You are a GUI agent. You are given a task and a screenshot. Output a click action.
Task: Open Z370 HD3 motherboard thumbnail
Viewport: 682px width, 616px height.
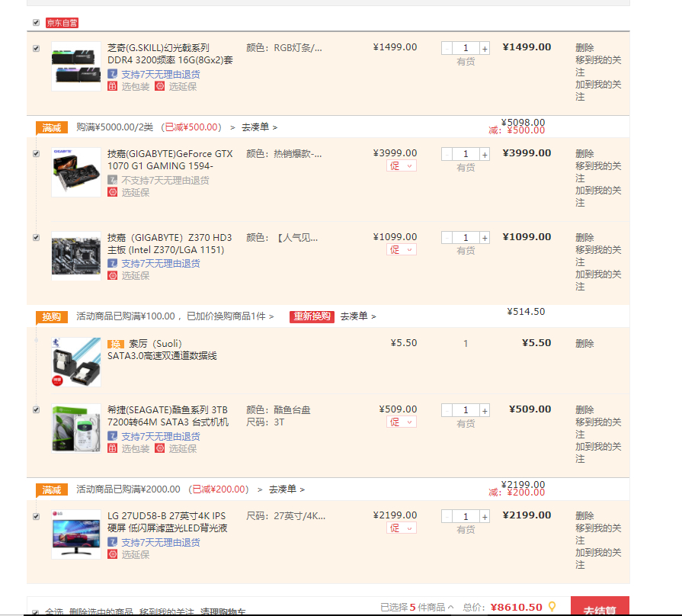76,256
